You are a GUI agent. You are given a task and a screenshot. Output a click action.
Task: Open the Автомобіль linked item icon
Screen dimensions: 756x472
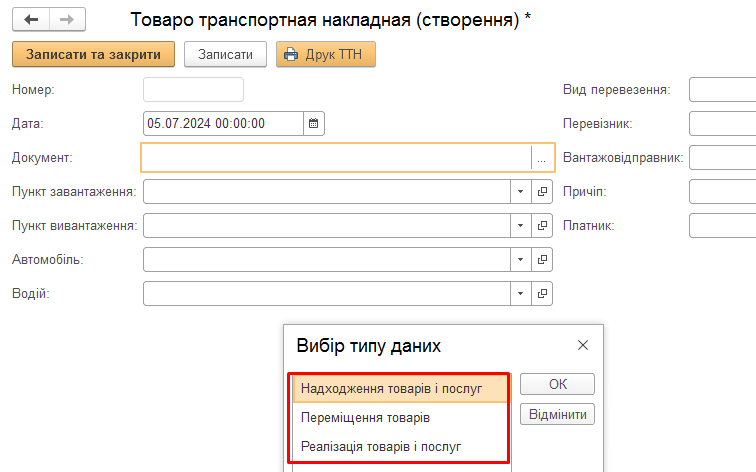(x=543, y=260)
